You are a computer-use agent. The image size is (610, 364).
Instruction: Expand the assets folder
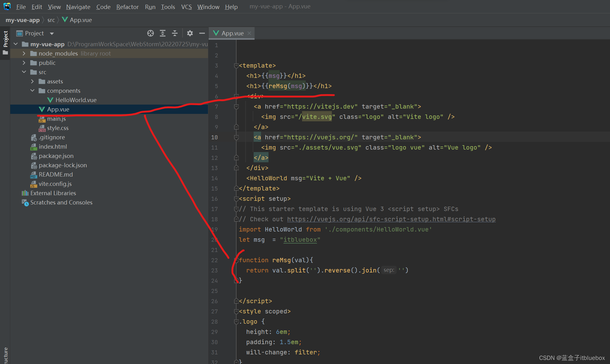click(32, 81)
